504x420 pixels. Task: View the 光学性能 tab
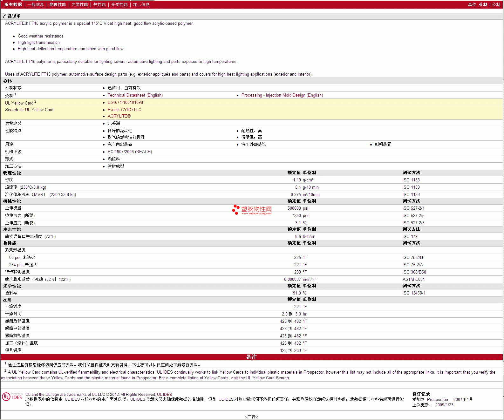(x=119, y=4)
